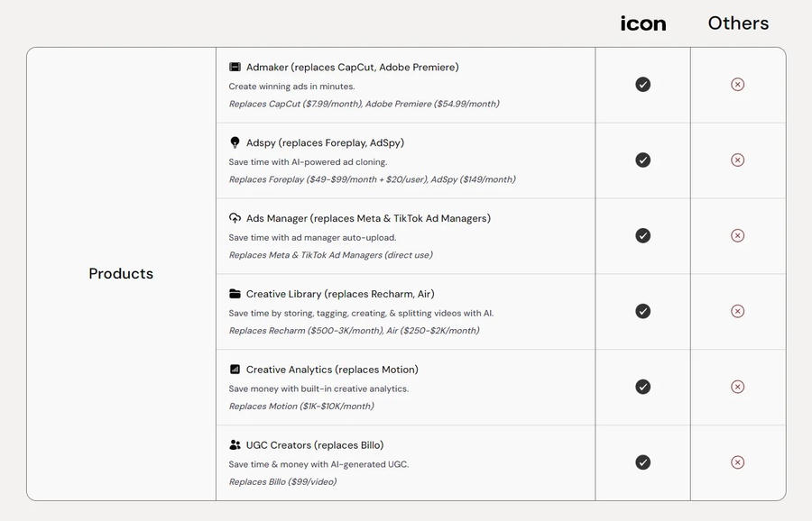Open the UGC Creators (replaces Billo) title
This screenshot has height=521, width=812.
(315, 445)
